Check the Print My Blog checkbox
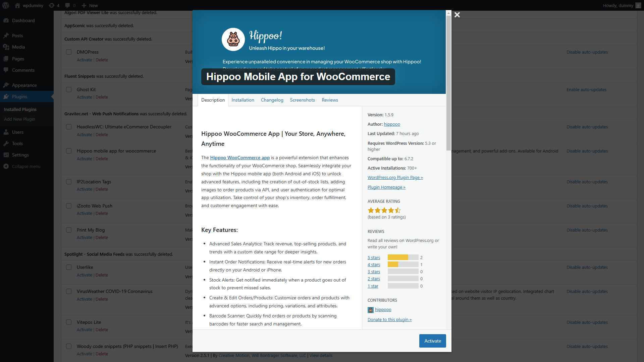This screenshot has width=644, height=362. coord(69,230)
